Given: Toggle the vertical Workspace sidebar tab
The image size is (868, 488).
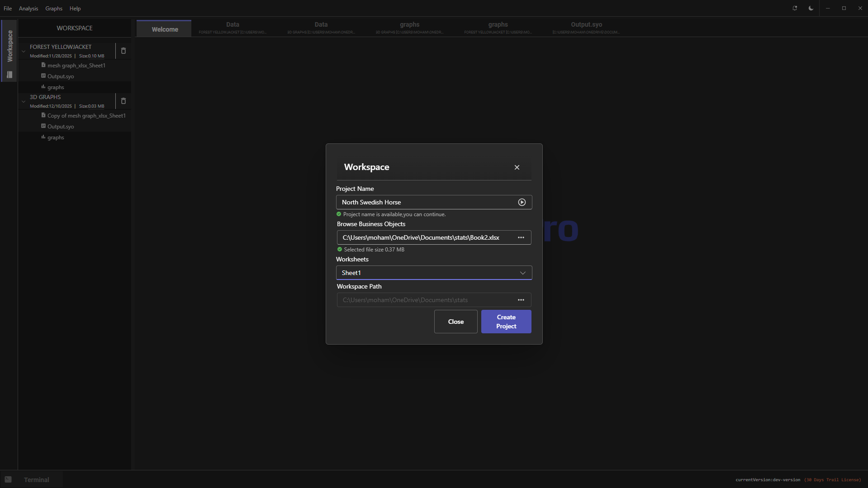Looking at the screenshot, I should tap(9, 46).
